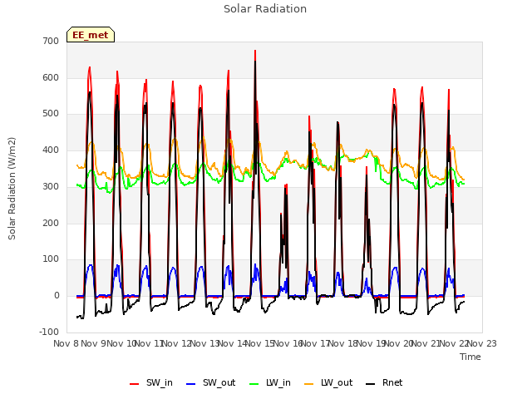Click the Solar Radiation chart title
The width and height of the screenshot is (532, 399).
click(265, 9)
